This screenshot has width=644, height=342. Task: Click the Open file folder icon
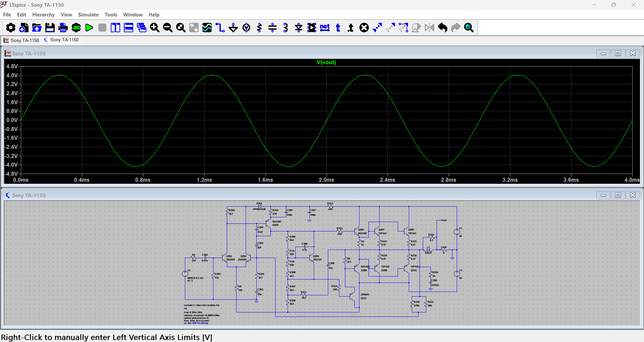37,28
